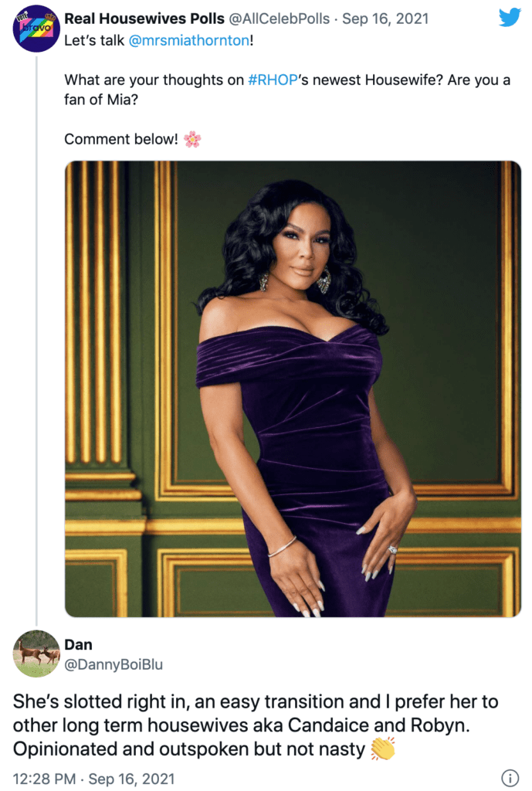Click the pink flower emoji
Image resolution: width=532 pixels, height=791 pixels.
pos(192,139)
